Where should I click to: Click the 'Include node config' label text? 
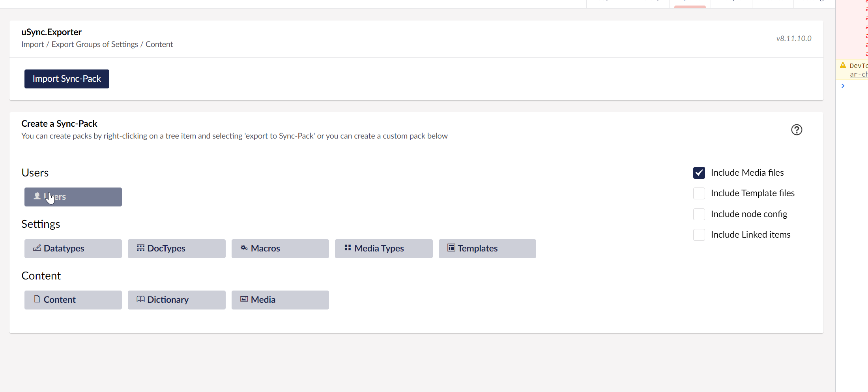tap(749, 214)
